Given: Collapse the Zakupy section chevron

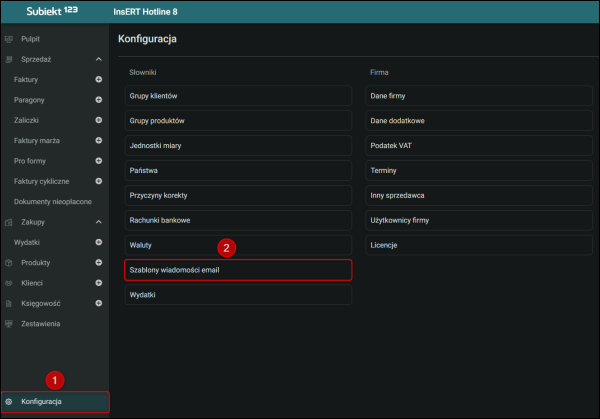Looking at the screenshot, I should (x=98, y=222).
